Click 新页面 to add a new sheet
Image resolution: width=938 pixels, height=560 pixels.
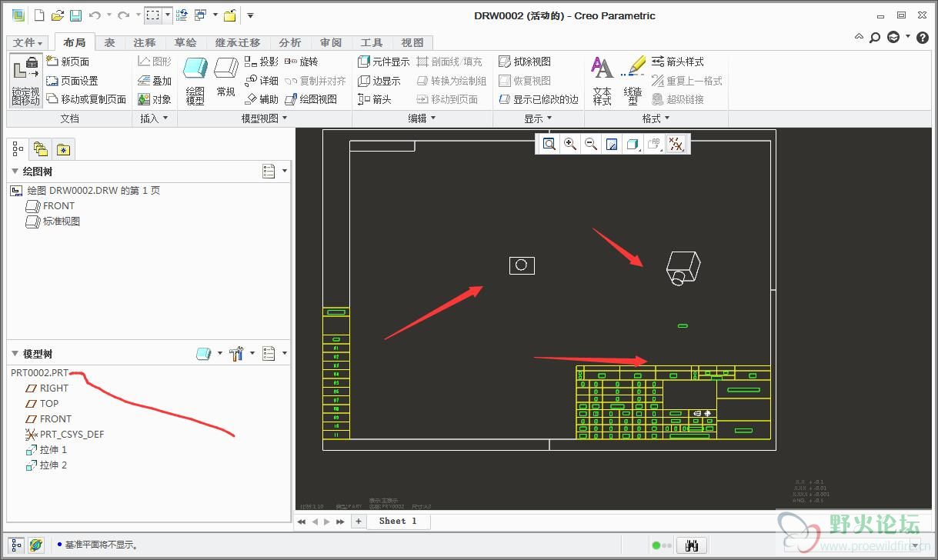(68, 62)
